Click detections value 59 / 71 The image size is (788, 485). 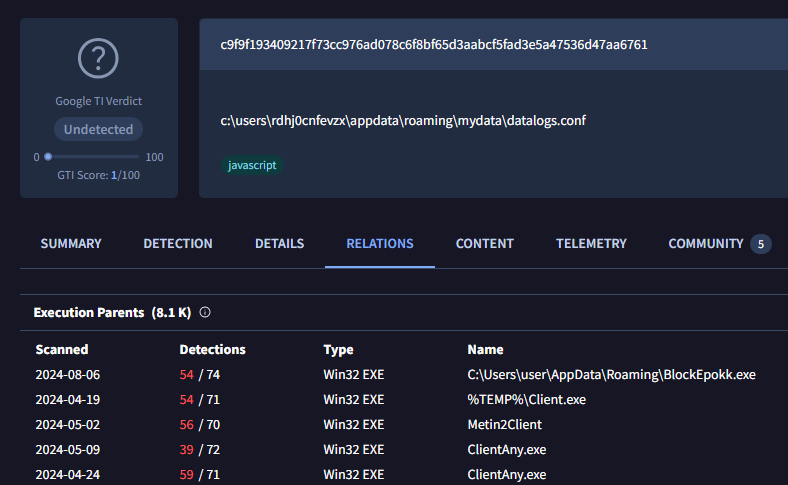pos(200,474)
